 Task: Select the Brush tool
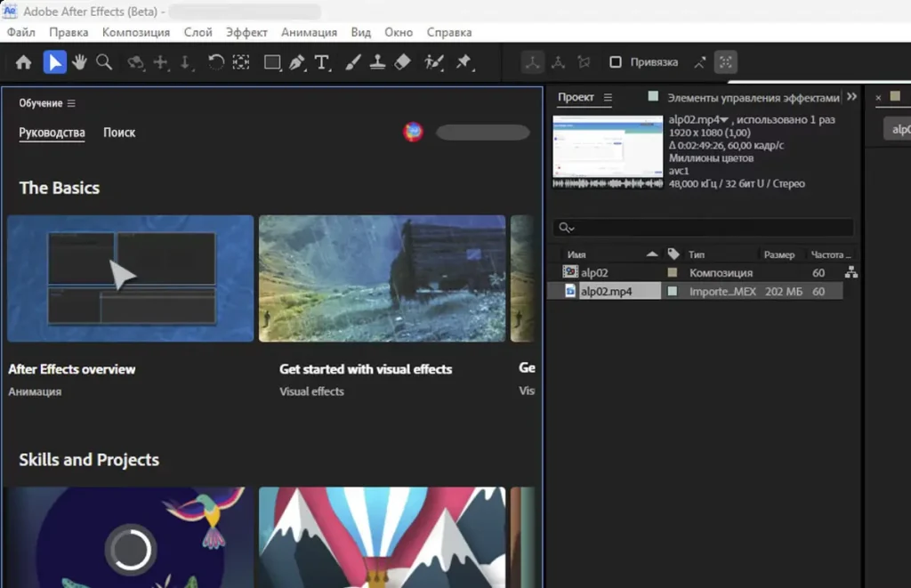(352, 62)
